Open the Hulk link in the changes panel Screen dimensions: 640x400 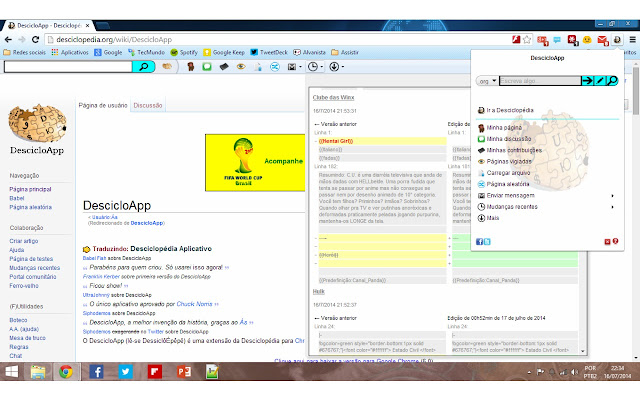[x=318, y=291]
